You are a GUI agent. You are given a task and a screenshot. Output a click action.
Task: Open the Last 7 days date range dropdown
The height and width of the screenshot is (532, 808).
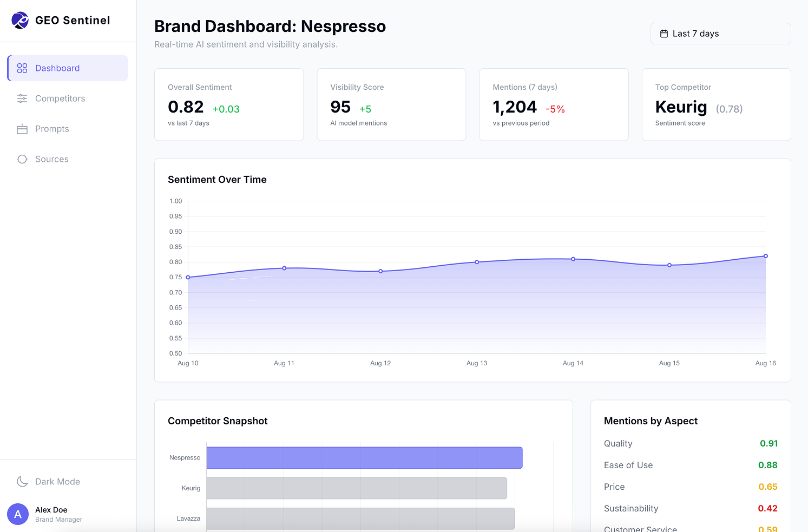[x=720, y=34]
